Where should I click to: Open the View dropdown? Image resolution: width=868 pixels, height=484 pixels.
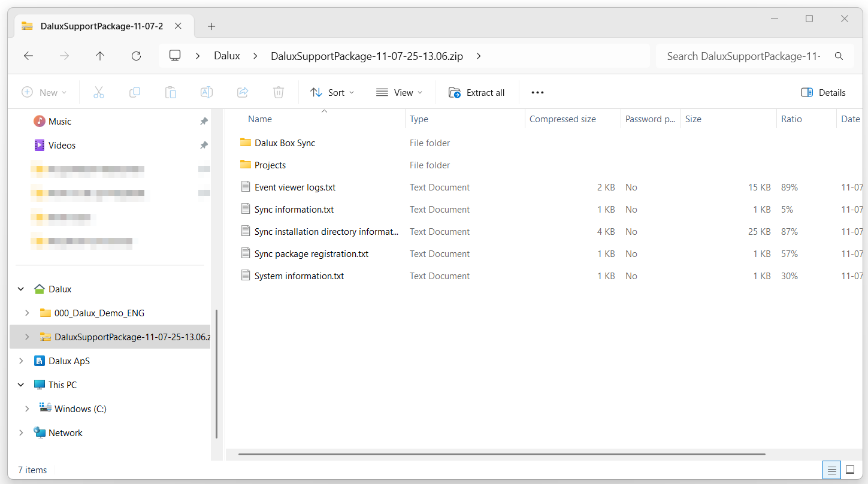point(399,92)
